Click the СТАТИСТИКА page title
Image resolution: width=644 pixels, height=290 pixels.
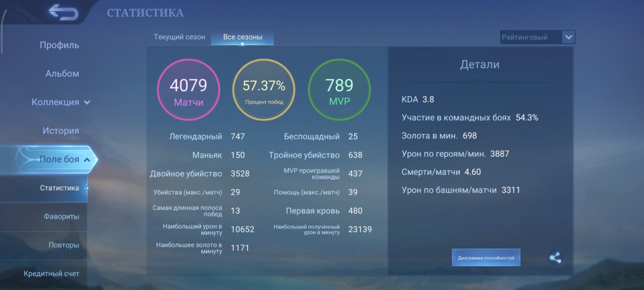point(145,13)
